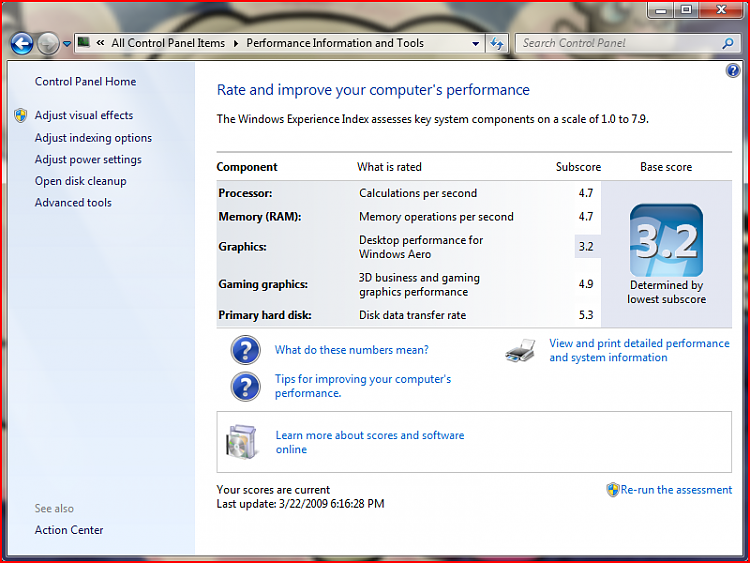
Task: Click the magnifier search icon
Action: (x=728, y=44)
